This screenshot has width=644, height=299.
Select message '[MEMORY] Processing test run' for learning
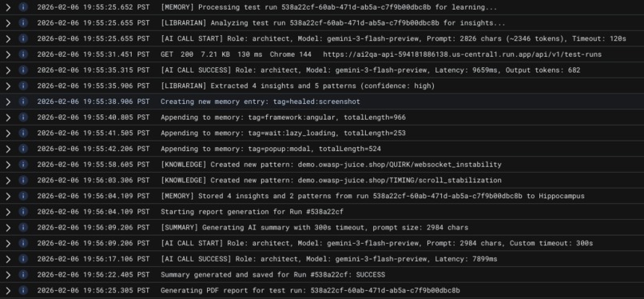[x=328, y=7]
